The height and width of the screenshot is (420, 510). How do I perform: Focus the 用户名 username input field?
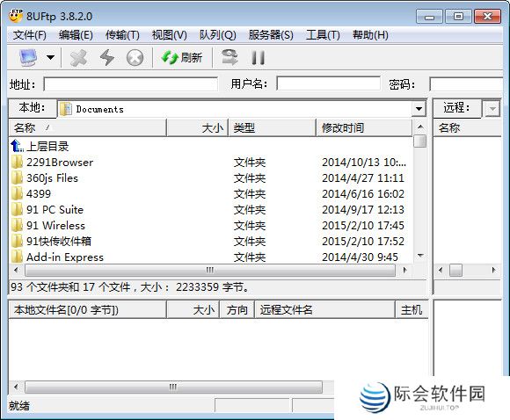(328, 83)
